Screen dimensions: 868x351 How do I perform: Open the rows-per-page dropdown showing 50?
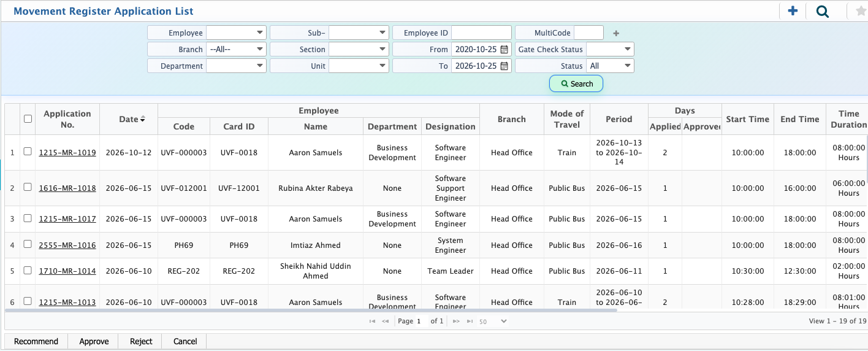click(493, 321)
